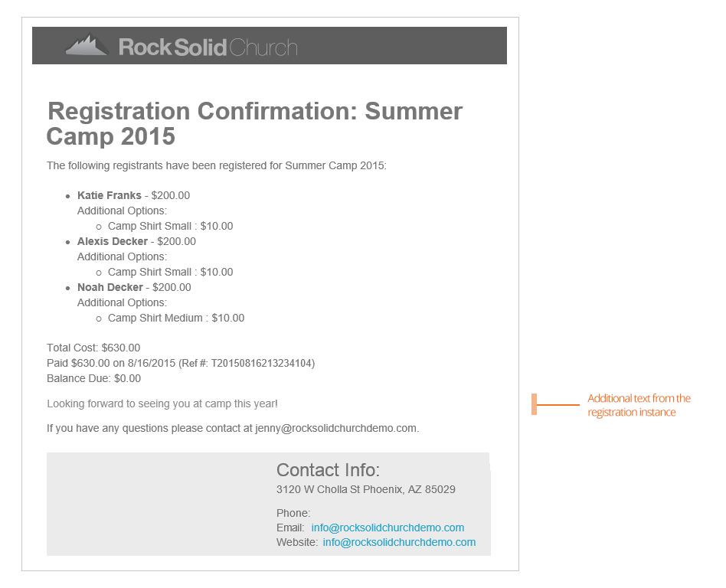Click registrant name Alexis Decker

pyautogui.click(x=113, y=241)
